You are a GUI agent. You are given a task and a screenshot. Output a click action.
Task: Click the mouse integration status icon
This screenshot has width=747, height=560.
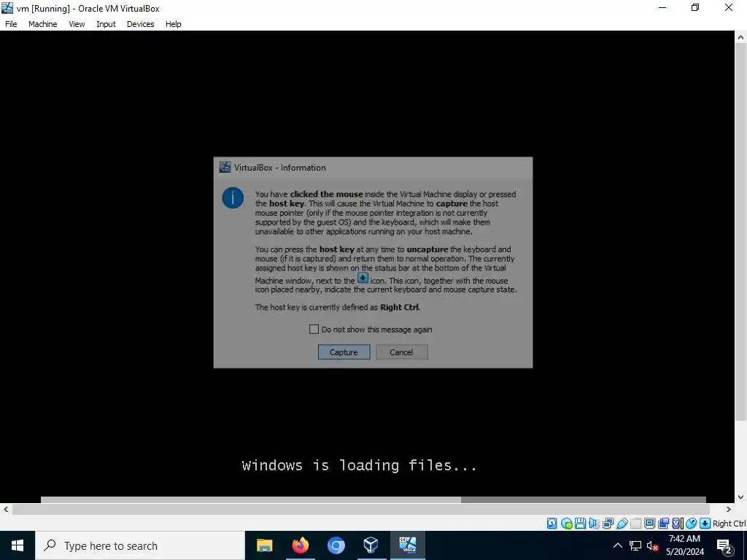click(692, 524)
